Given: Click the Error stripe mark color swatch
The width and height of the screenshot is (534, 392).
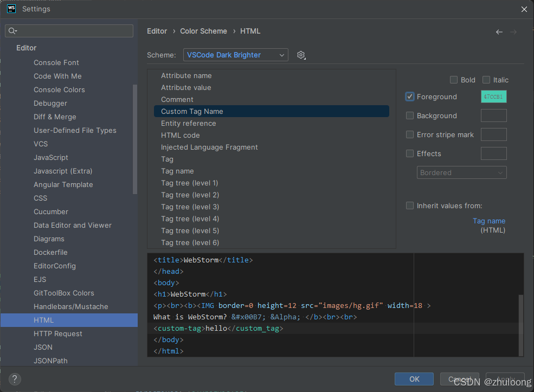Looking at the screenshot, I should click(493, 134).
